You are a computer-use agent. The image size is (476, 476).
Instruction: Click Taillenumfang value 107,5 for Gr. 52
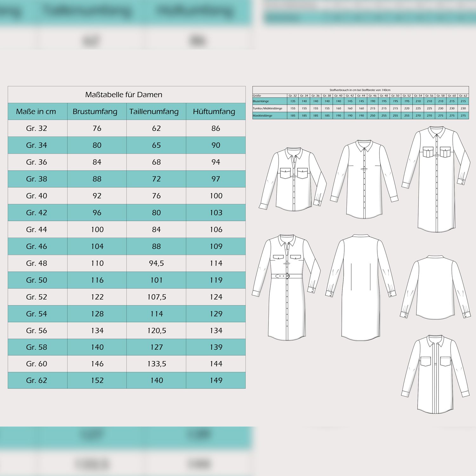click(x=157, y=297)
